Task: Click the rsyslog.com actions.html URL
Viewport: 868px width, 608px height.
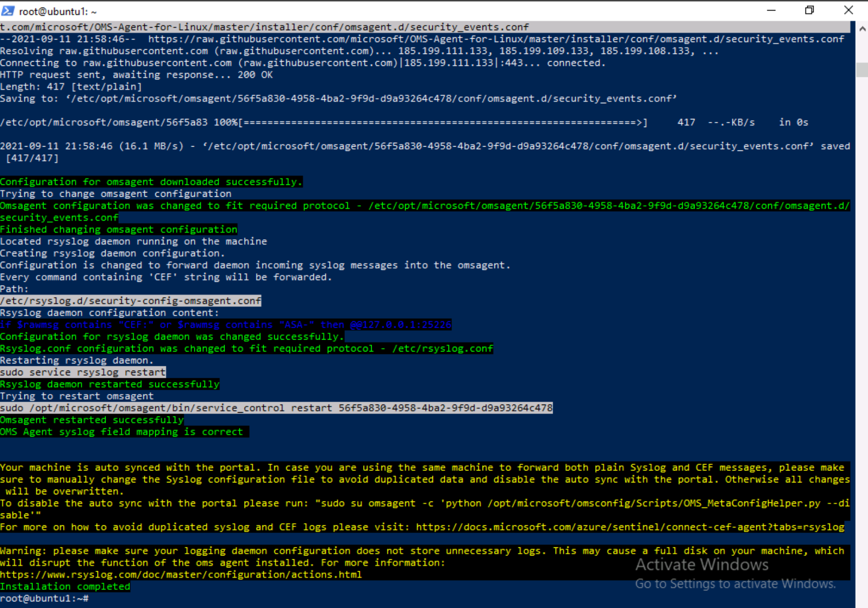Action: (x=181, y=574)
